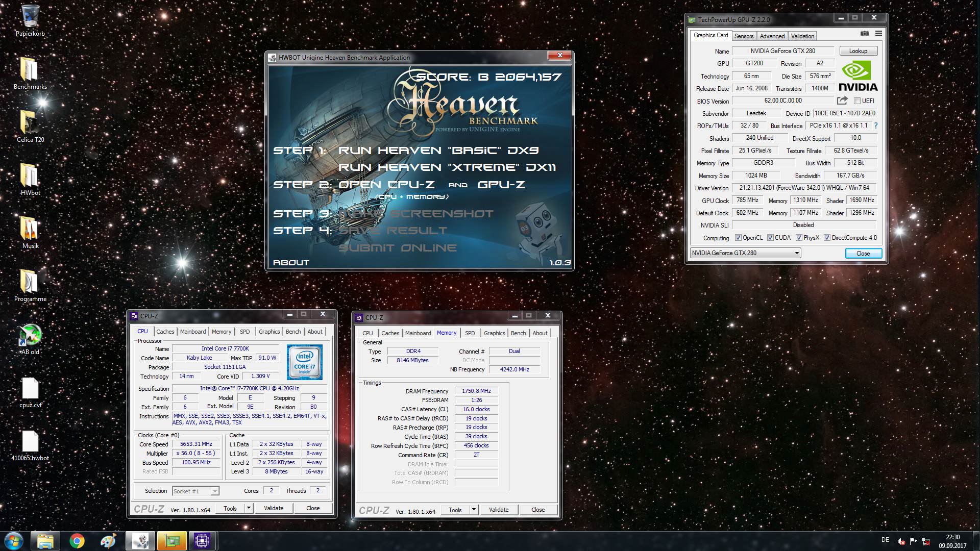This screenshot has width=980, height=551.
Task: Open Bench tab in left CPU-Z window
Action: [x=293, y=332]
